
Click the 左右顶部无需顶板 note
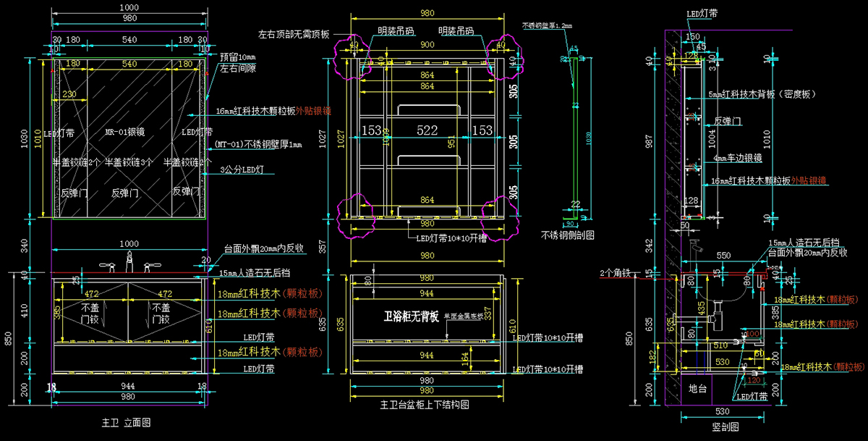tap(294, 34)
